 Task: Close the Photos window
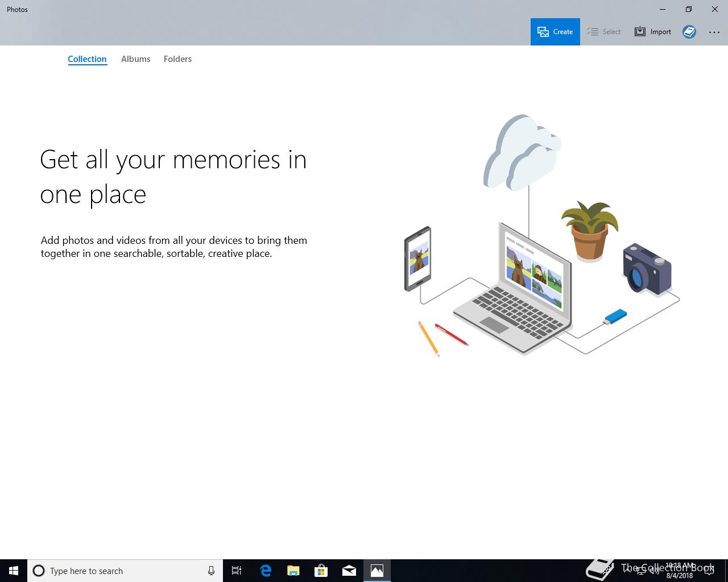[715, 9]
